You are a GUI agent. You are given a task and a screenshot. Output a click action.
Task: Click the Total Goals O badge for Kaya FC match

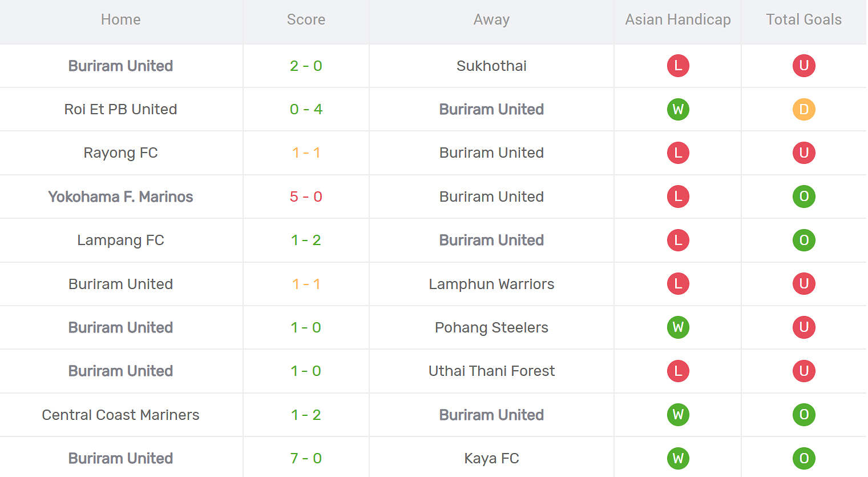804,458
